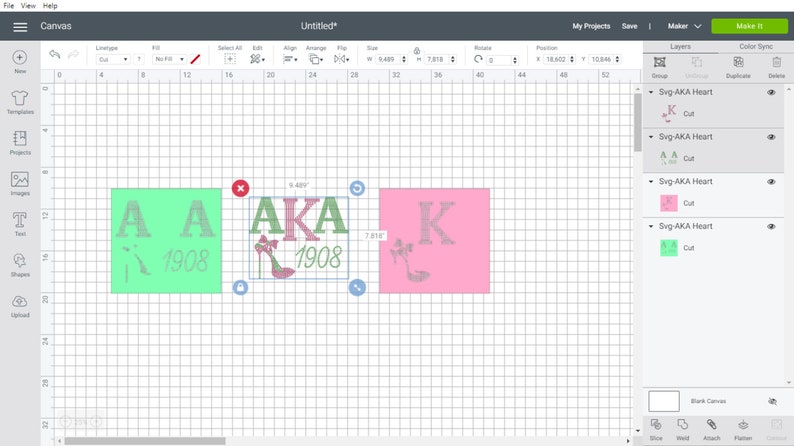
Task: Open the View menu
Action: pyautogui.click(x=28, y=6)
